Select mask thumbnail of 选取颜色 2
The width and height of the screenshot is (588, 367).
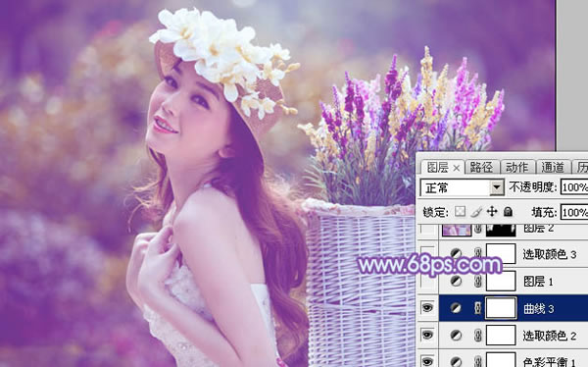click(501, 335)
